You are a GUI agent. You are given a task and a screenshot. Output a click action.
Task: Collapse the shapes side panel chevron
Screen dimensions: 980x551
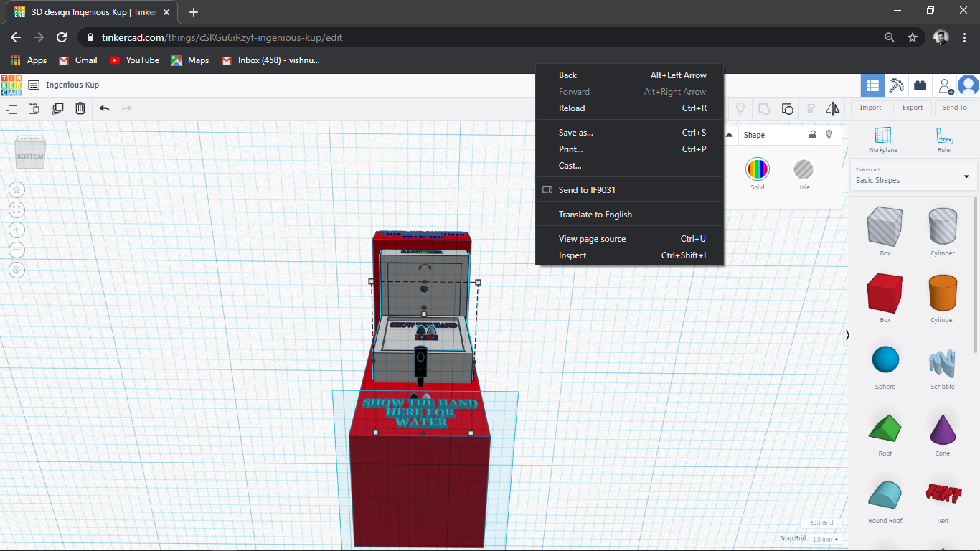847,335
